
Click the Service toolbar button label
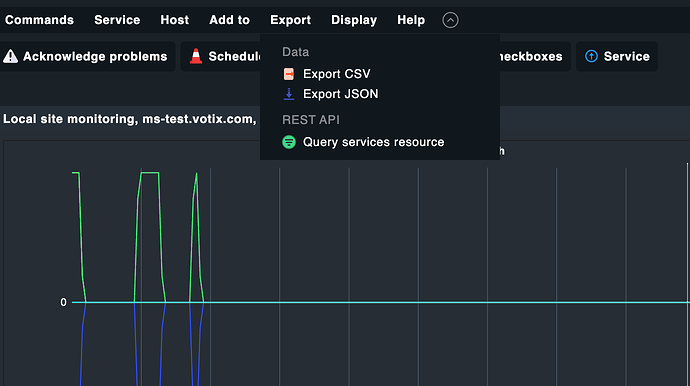(x=627, y=56)
